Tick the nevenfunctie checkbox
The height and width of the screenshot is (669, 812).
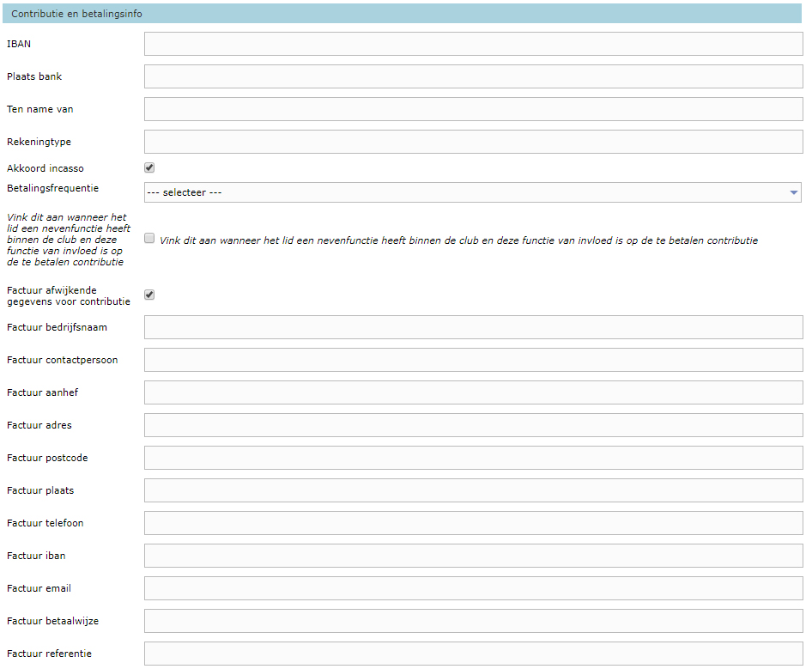149,239
